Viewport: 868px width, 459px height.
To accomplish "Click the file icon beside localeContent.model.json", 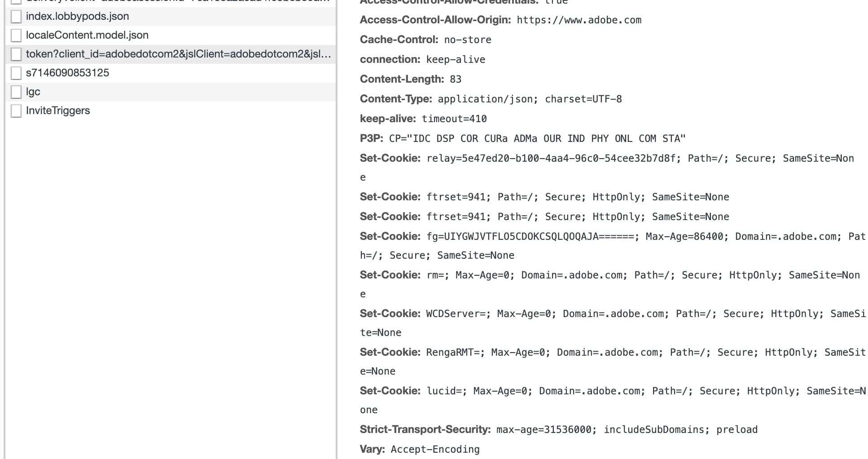I will [16, 35].
